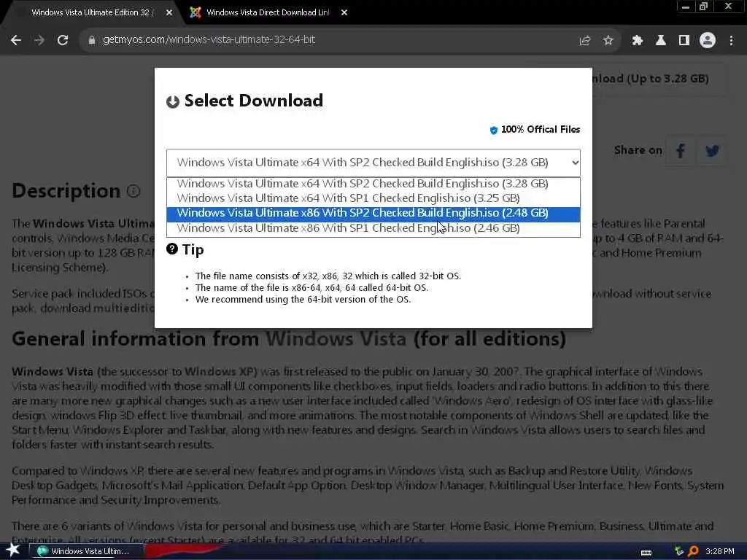Click the Windows Vista Ultim... taskbar item

88,551
